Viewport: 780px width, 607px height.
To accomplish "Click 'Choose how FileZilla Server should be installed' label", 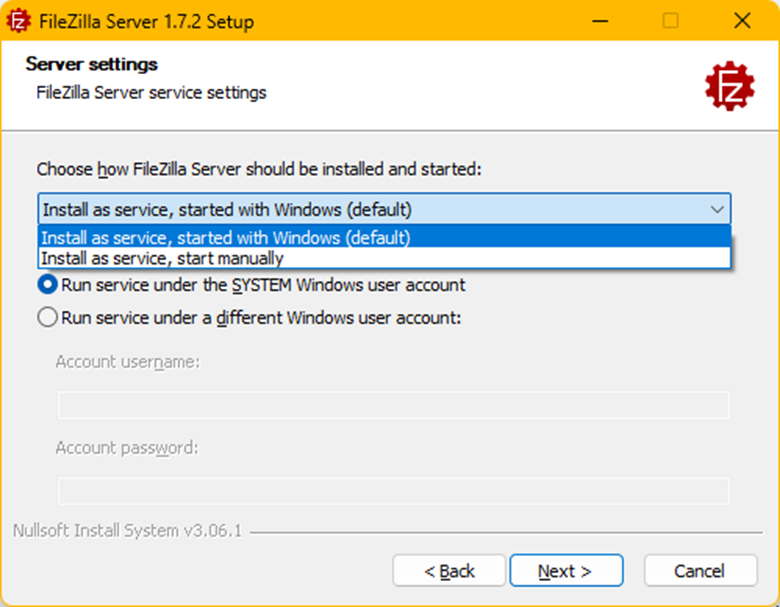I will click(x=259, y=169).
